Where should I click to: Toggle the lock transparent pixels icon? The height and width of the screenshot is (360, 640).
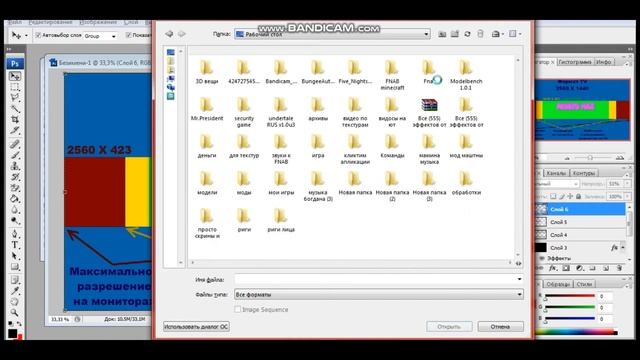pyautogui.click(x=553, y=196)
